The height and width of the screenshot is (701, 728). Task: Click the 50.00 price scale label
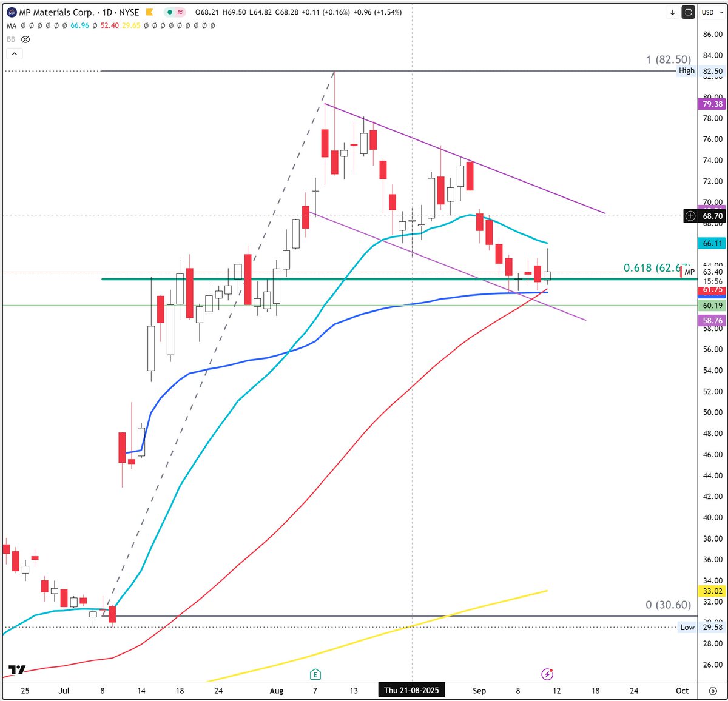(712, 412)
